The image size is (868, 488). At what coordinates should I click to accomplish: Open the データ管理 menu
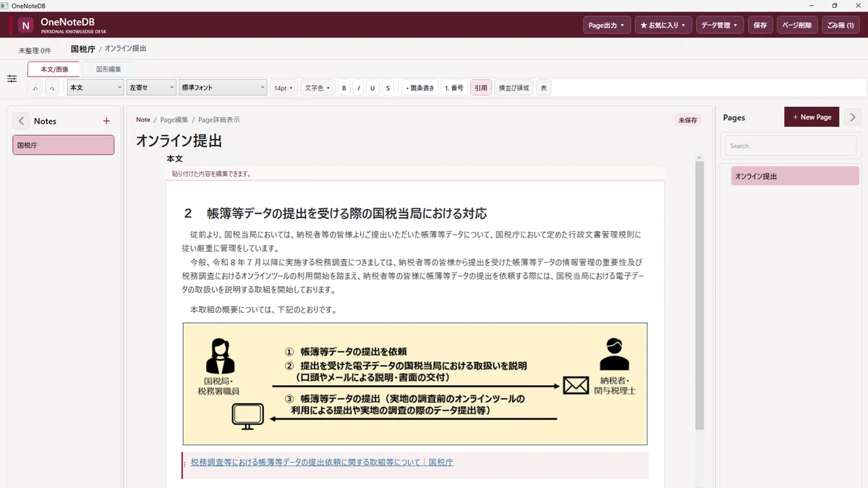click(x=720, y=25)
